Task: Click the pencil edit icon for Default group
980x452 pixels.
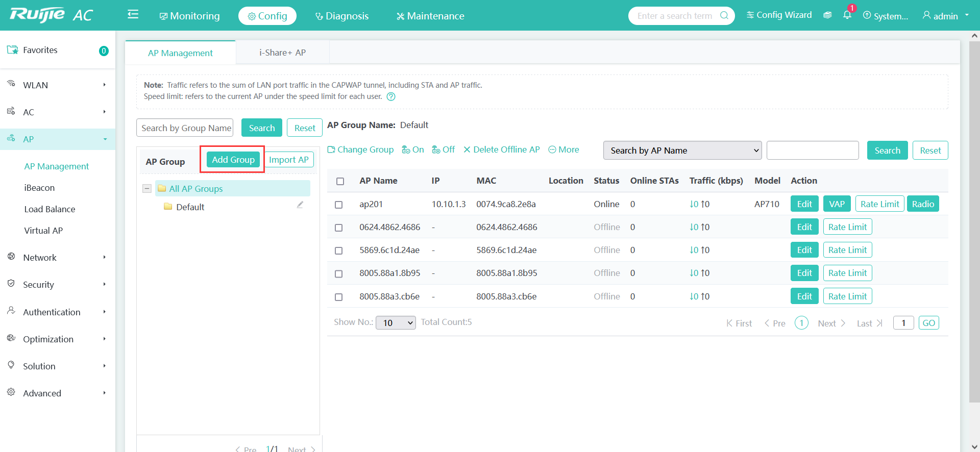Action: [300, 205]
